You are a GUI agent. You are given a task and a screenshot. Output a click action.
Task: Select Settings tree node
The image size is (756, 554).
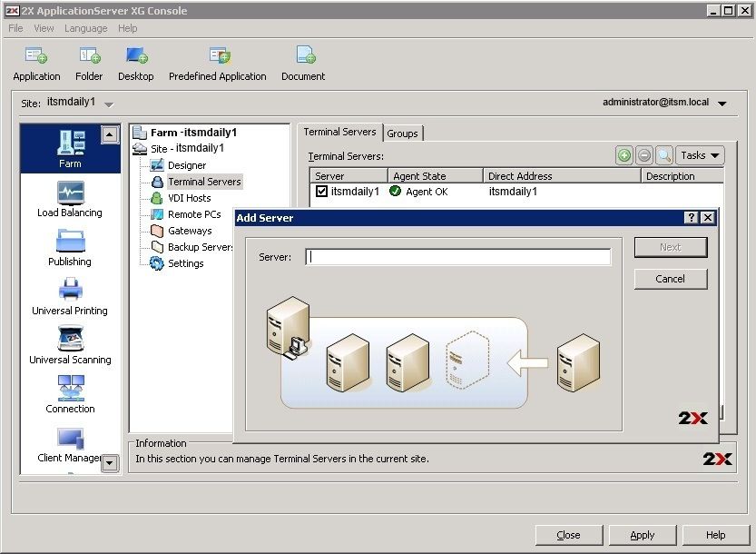[x=186, y=263]
